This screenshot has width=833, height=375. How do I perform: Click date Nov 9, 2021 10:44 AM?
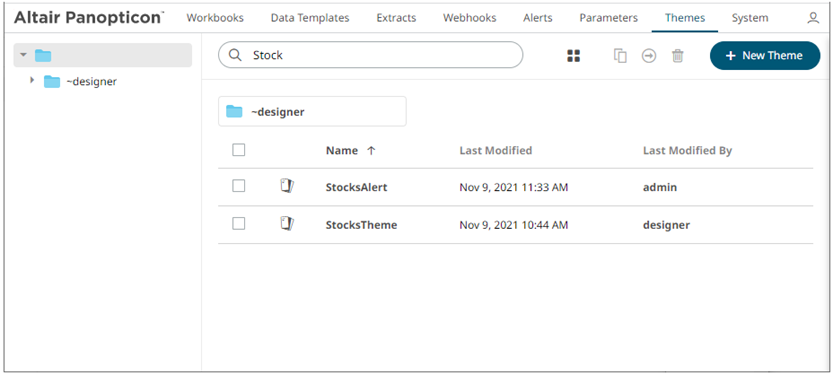coord(514,225)
